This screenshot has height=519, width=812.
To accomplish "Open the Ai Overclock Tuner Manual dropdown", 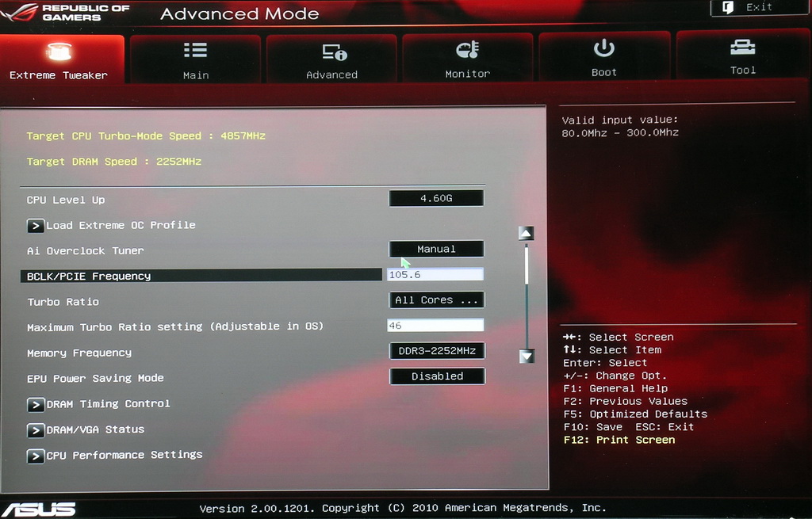I will coord(437,249).
